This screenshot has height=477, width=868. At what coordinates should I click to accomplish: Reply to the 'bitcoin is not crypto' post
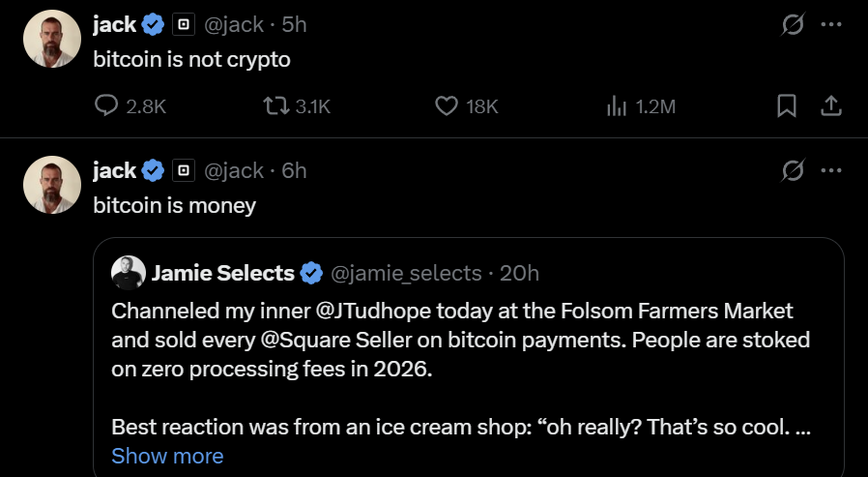[107, 106]
